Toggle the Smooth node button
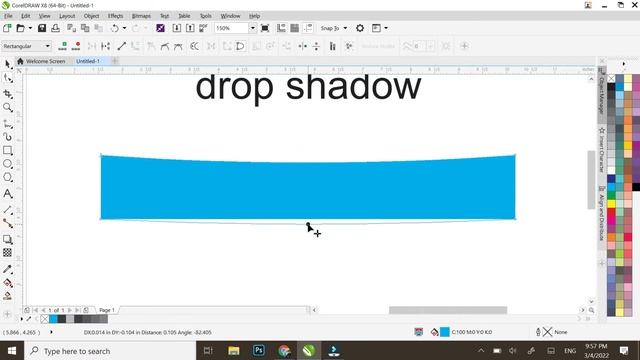The image size is (640, 360). [x=165, y=46]
